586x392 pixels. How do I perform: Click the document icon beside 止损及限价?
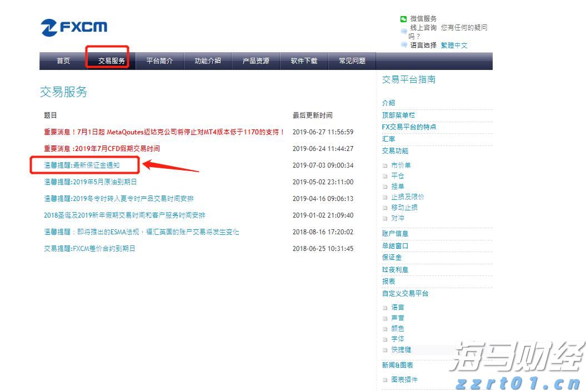point(385,196)
